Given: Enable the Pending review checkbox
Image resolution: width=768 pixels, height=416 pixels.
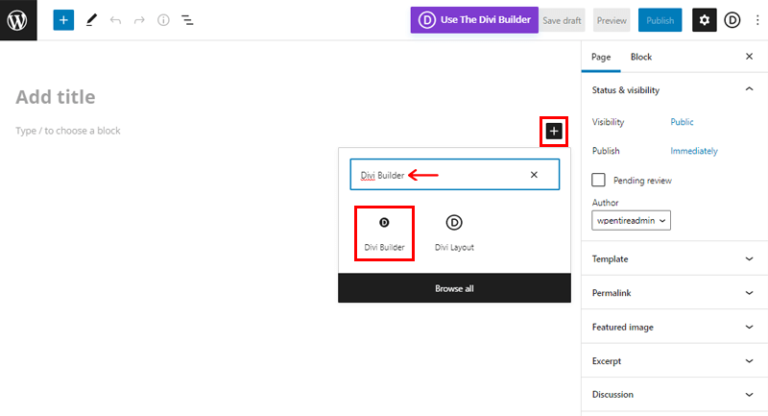Looking at the screenshot, I should (x=598, y=180).
